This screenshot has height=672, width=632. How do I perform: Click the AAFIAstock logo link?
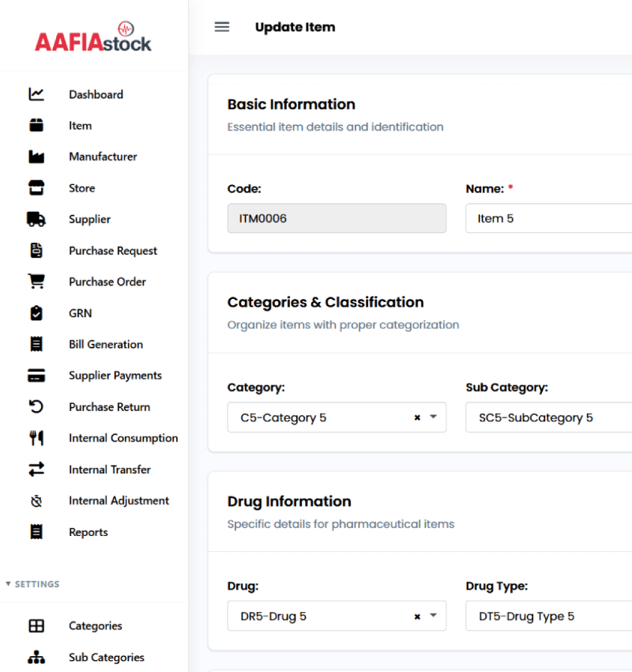click(93, 37)
